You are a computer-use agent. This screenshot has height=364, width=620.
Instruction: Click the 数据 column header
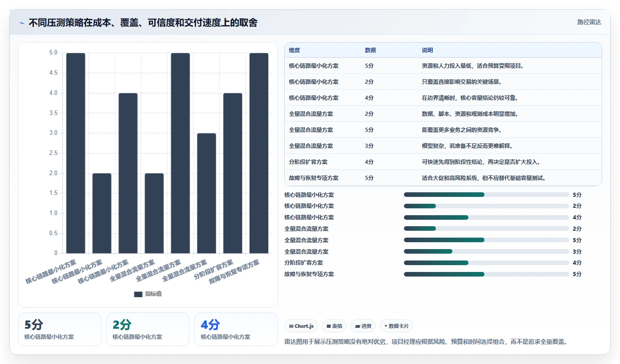point(370,50)
